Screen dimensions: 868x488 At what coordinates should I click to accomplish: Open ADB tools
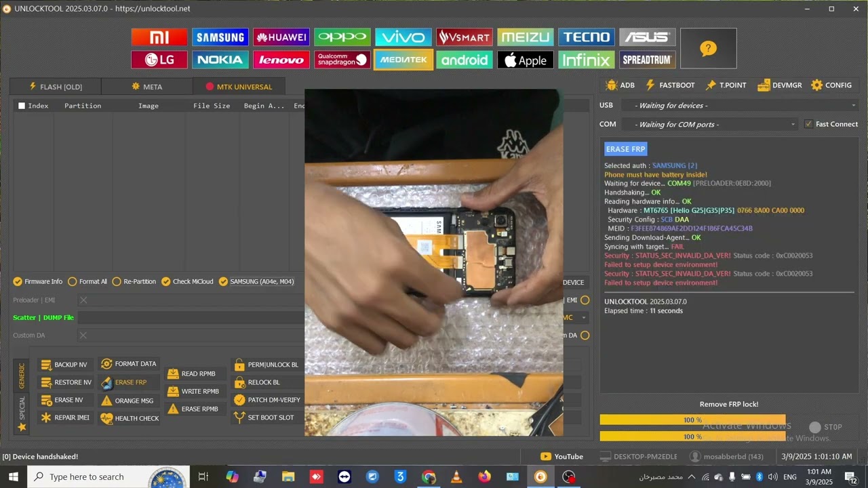[x=620, y=85]
